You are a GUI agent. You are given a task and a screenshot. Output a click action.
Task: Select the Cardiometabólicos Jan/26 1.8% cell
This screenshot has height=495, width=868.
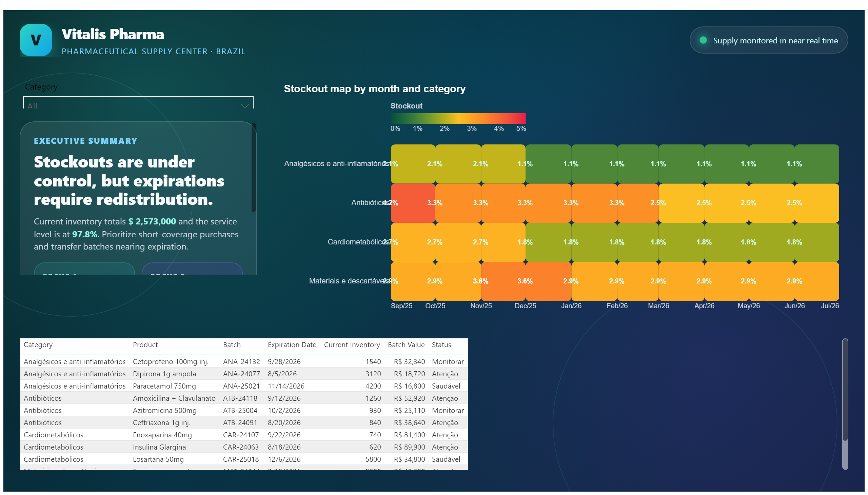click(x=594, y=242)
